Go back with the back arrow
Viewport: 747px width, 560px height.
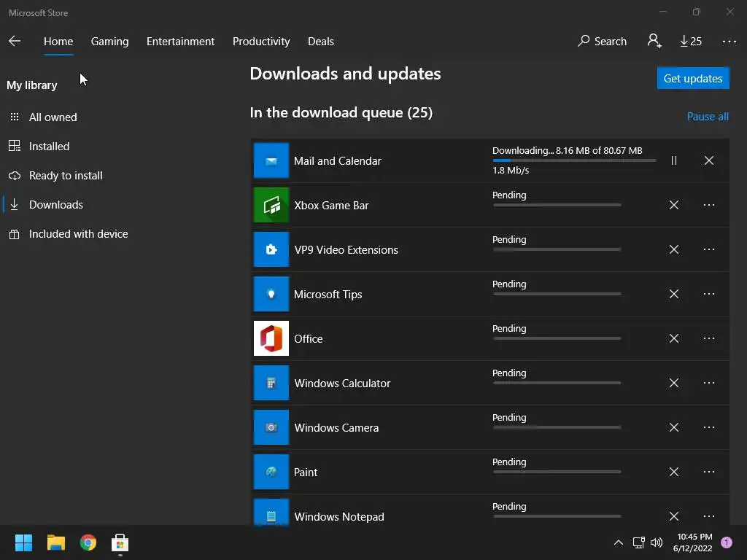15,41
